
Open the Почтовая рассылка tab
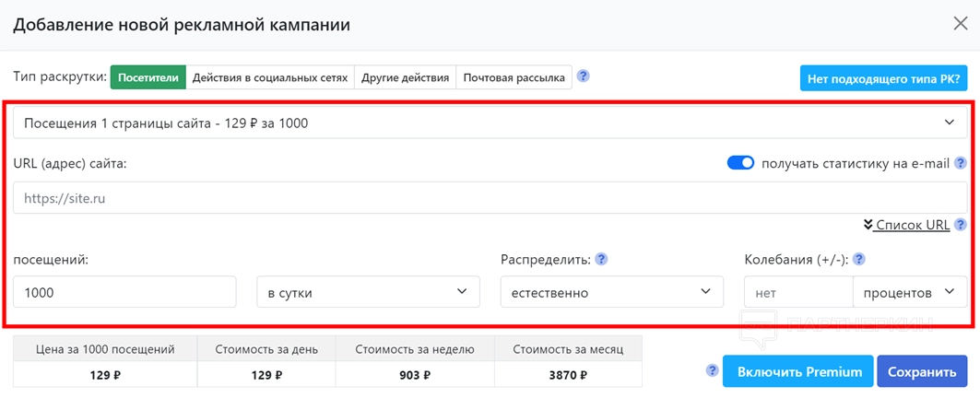tap(514, 77)
